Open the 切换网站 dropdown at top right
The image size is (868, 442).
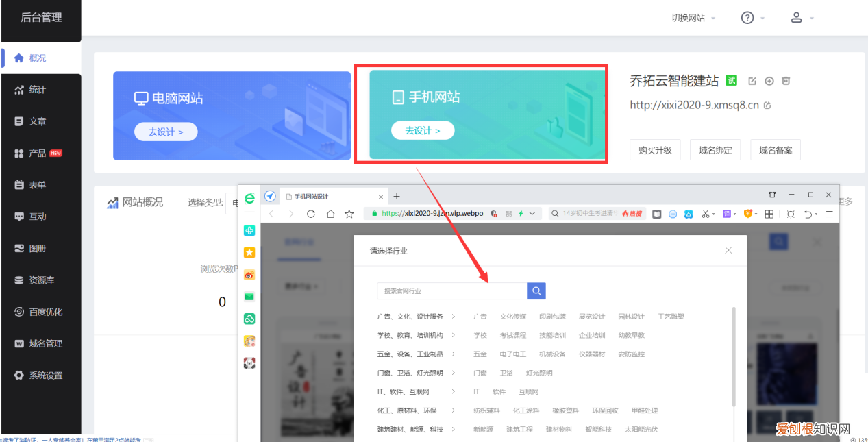click(689, 18)
